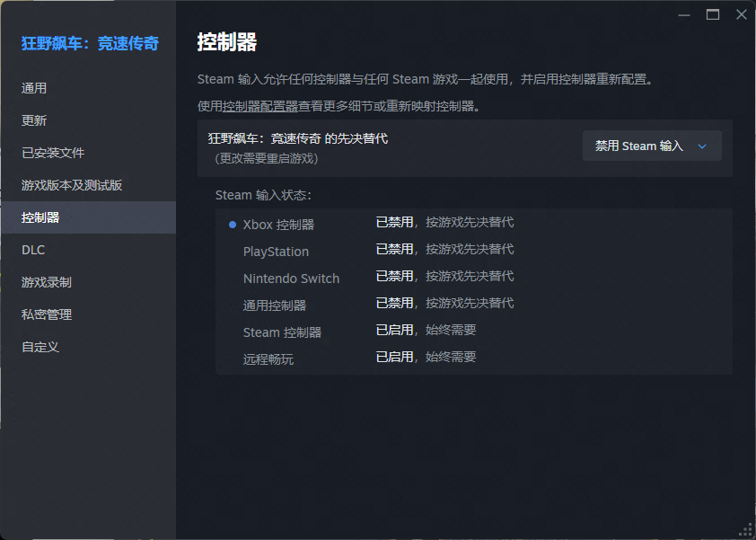Image resolution: width=756 pixels, height=540 pixels.
Task: Open 游戏录制 settings
Action: tap(88, 282)
